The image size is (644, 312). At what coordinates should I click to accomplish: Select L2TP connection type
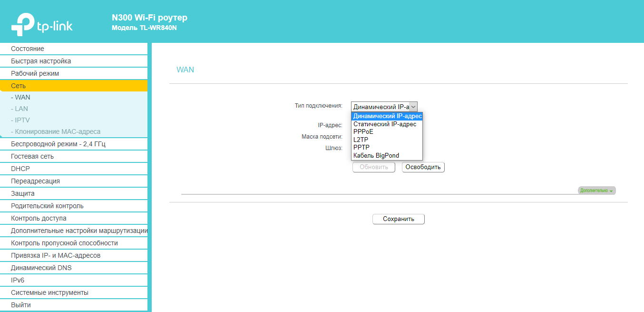pos(361,140)
